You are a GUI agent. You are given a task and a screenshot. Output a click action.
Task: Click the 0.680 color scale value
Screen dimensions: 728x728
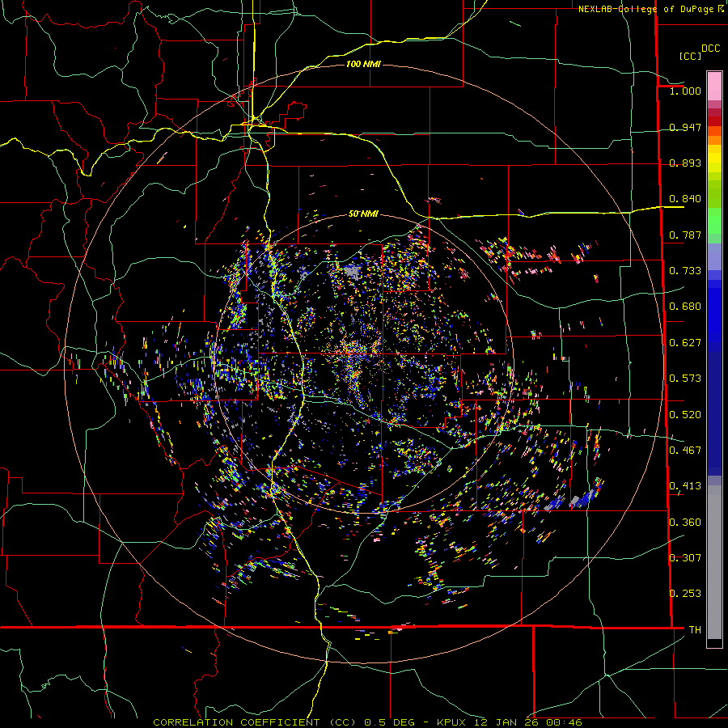coord(685,307)
